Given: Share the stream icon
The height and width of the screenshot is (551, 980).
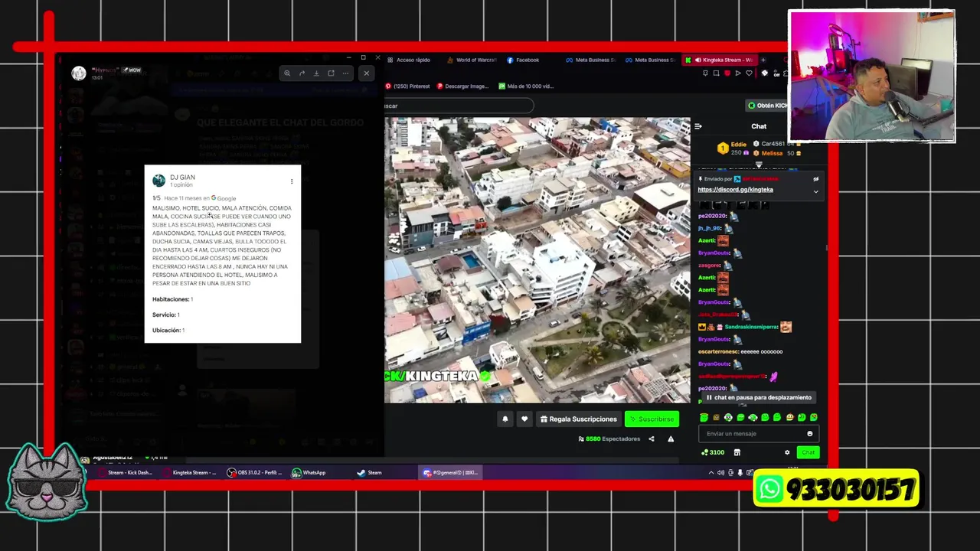Looking at the screenshot, I should [x=652, y=439].
